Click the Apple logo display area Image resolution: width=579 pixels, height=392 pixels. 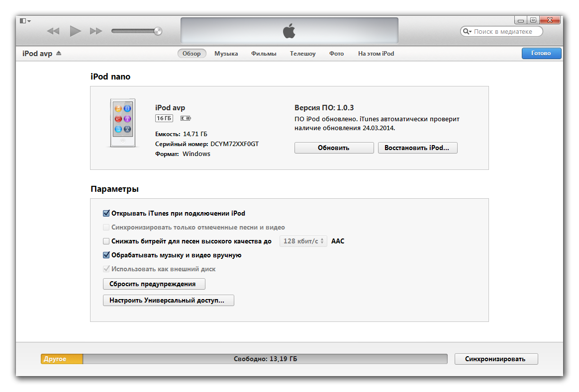tap(289, 31)
